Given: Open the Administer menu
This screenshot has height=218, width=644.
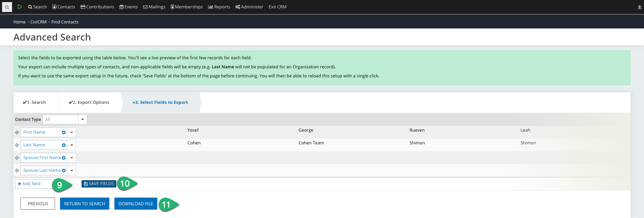Looking at the screenshot, I should tap(249, 7).
